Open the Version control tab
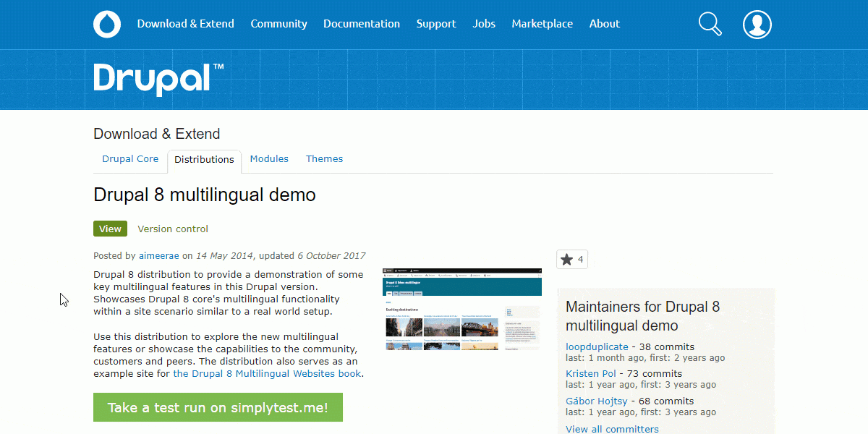This screenshot has height=434, width=868. pos(173,229)
